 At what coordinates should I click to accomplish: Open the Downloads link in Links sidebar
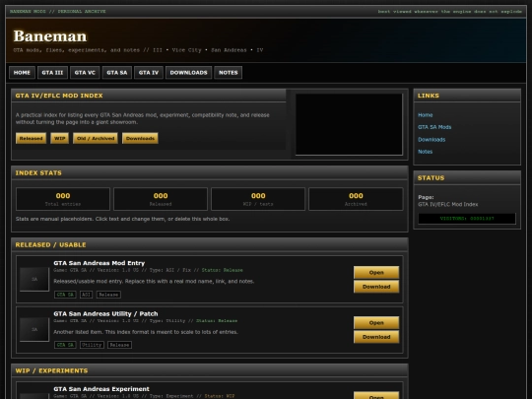click(x=432, y=140)
